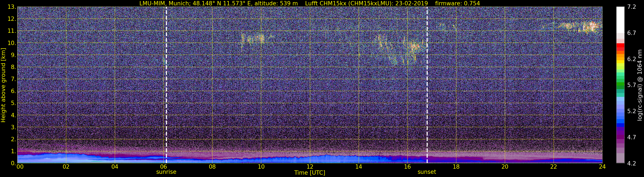Click the plot title 'LMU-MIM, Munich' text
The width and height of the screenshot is (644, 177).
[x=165, y=3]
